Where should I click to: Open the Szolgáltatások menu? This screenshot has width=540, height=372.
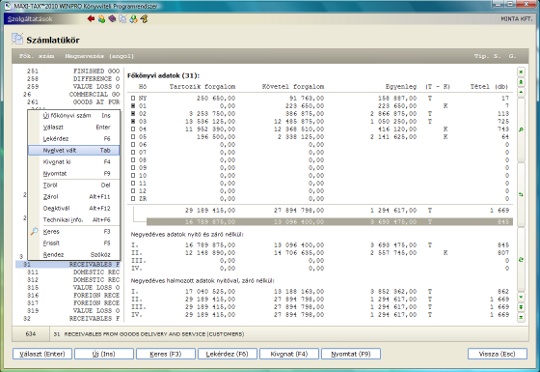(30, 19)
